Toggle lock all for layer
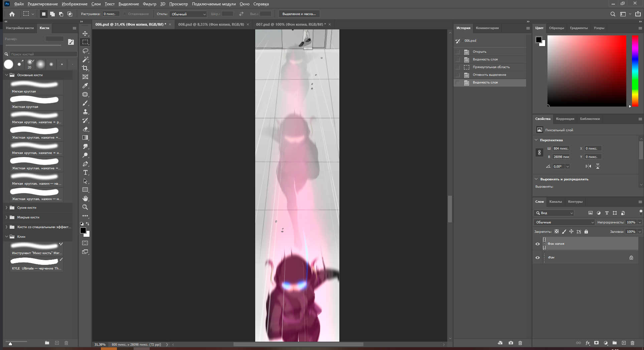This screenshot has width=644, height=350. 586,231
